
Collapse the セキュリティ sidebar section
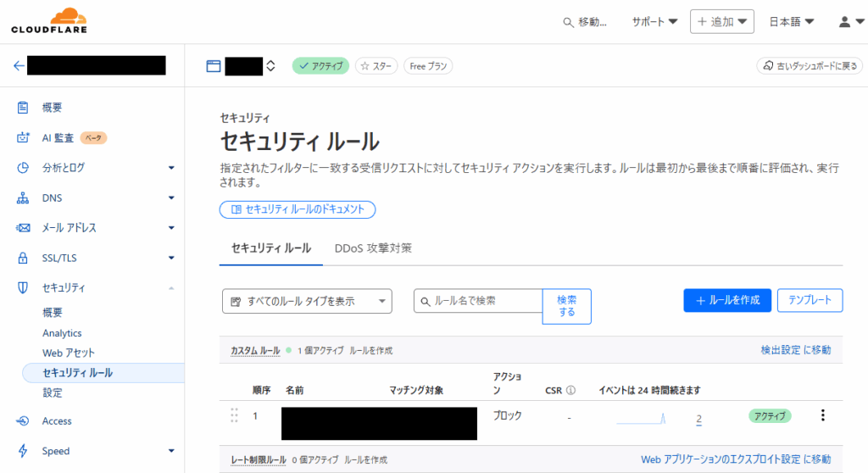click(x=171, y=288)
